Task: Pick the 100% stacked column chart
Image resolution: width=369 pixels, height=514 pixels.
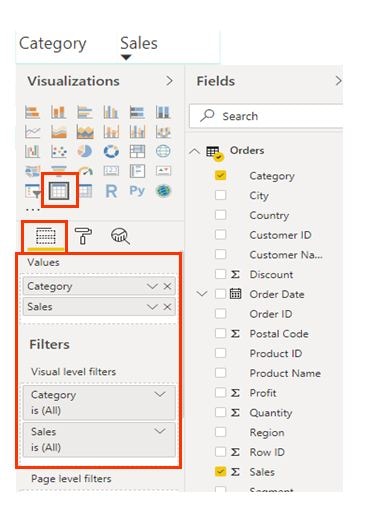Action: [163, 112]
